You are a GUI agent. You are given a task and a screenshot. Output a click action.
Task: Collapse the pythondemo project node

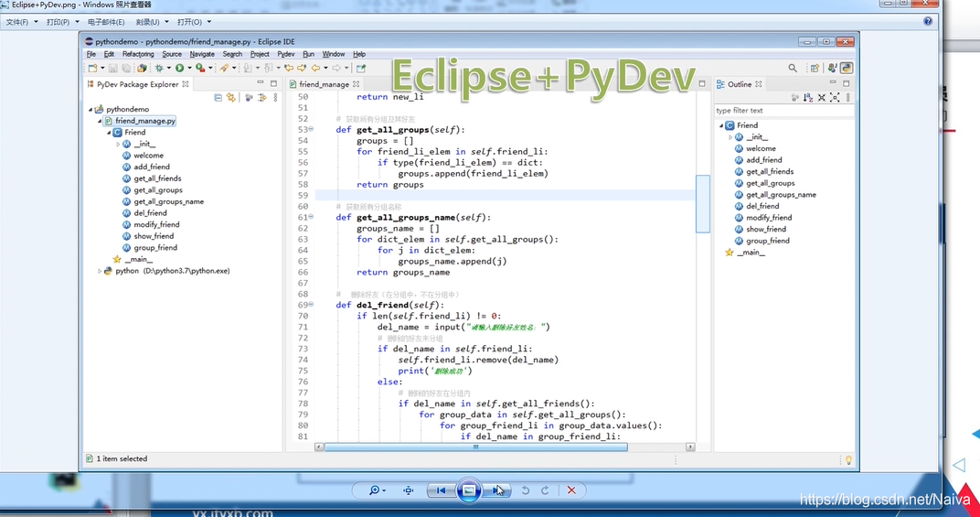click(90, 110)
